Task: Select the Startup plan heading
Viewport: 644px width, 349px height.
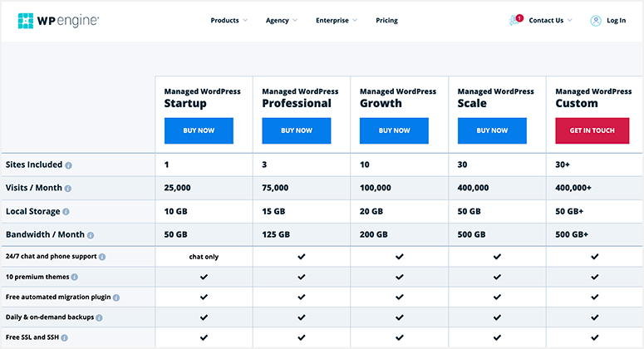Action: coord(185,104)
